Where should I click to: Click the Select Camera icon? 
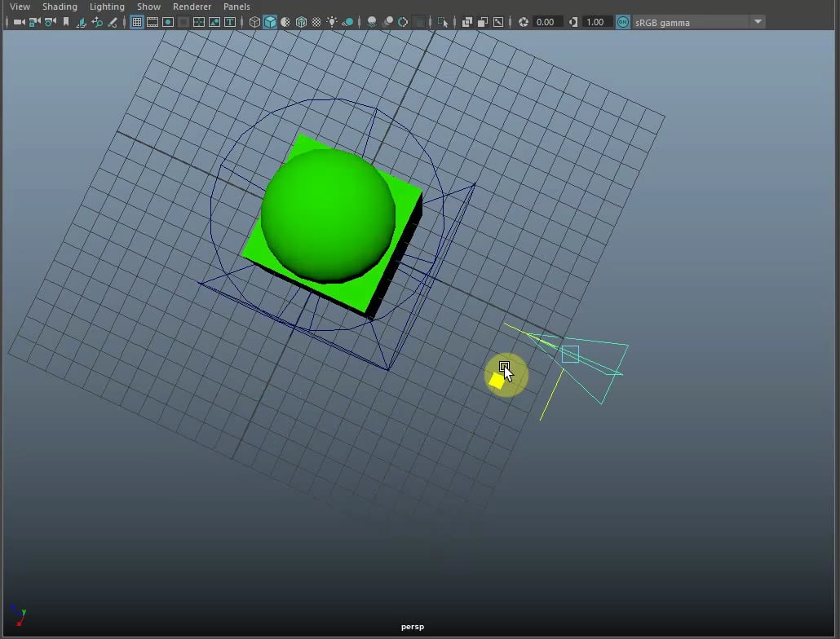[20, 22]
